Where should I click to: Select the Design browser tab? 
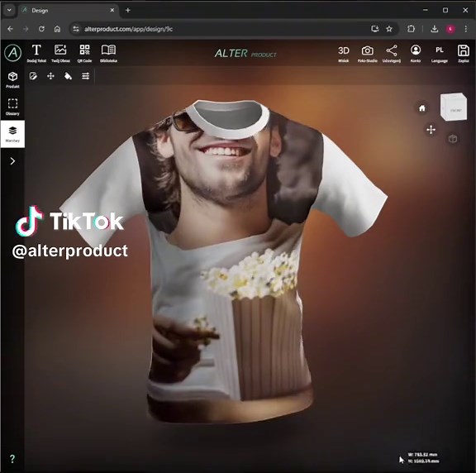(69, 10)
